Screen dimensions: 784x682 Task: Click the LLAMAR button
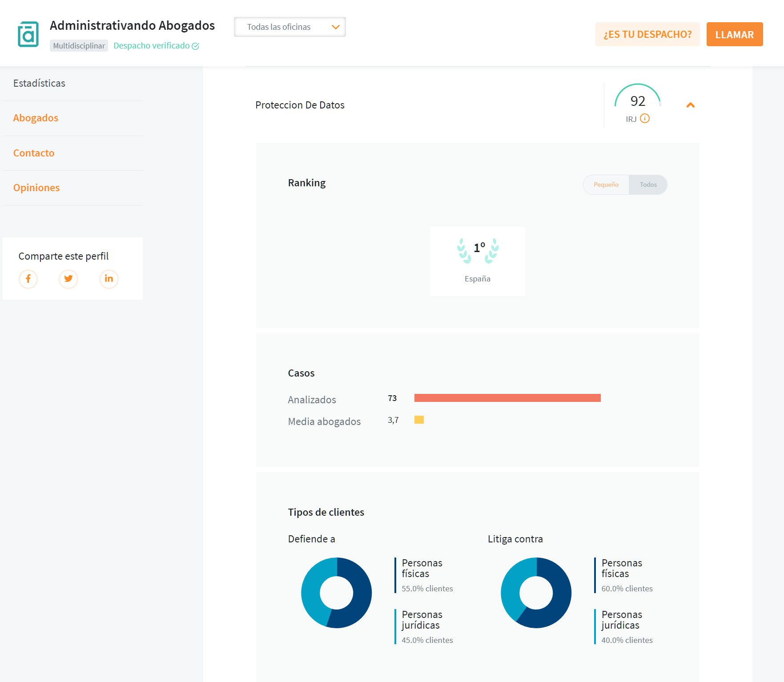(x=734, y=34)
